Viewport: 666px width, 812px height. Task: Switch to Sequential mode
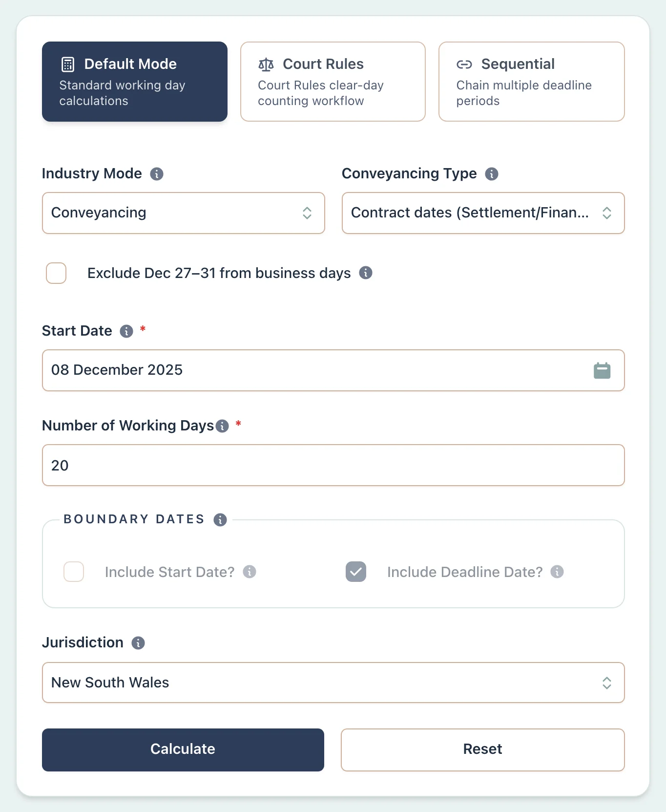531,81
